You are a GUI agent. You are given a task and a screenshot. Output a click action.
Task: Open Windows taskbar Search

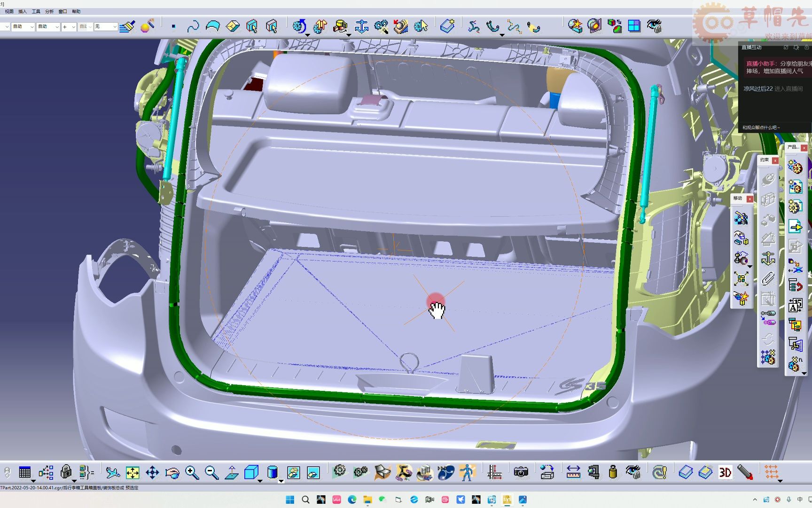tap(305, 500)
